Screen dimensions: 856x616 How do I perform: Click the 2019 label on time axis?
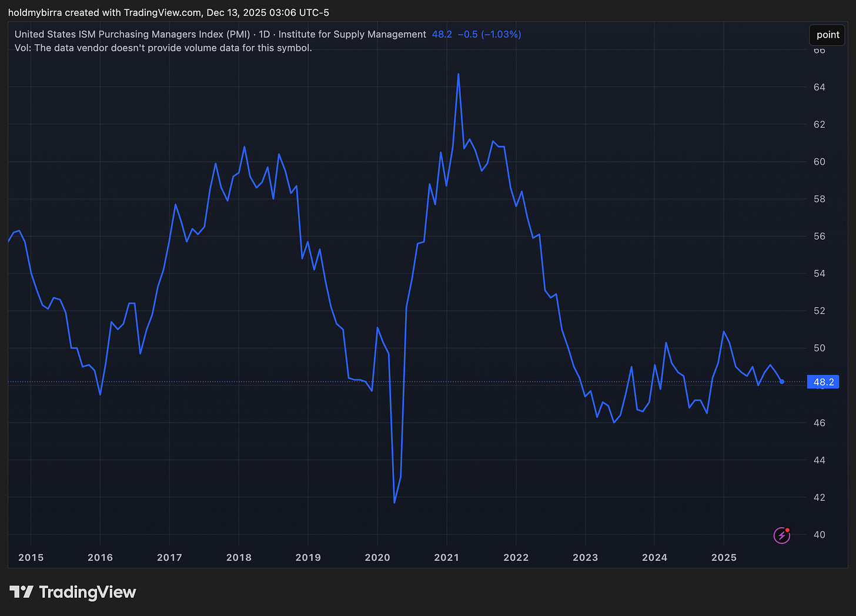click(308, 557)
